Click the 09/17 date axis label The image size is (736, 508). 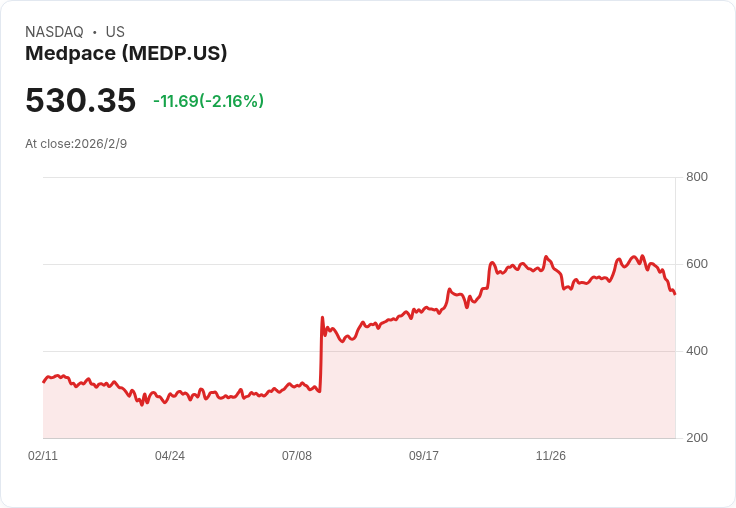point(424,456)
